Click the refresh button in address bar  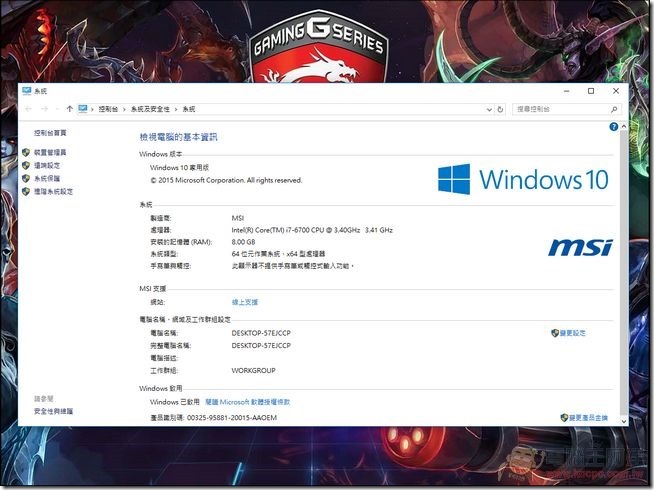click(x=500, y=109)
